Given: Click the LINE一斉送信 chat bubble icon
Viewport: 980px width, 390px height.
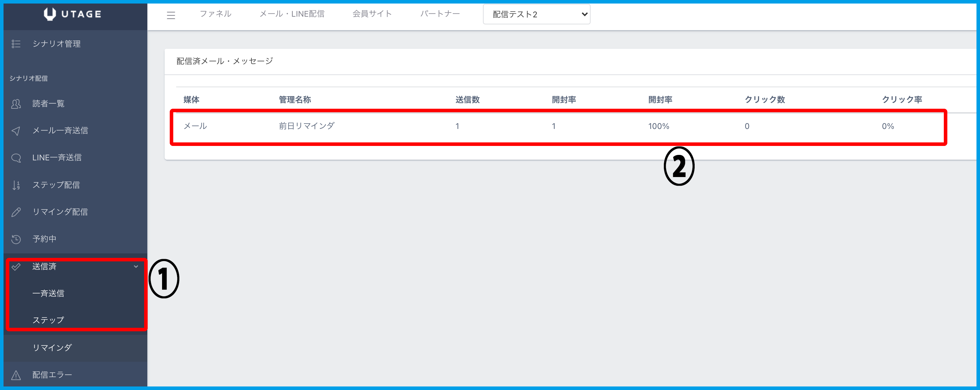Looking at the screenshot, I should point(16,158).
